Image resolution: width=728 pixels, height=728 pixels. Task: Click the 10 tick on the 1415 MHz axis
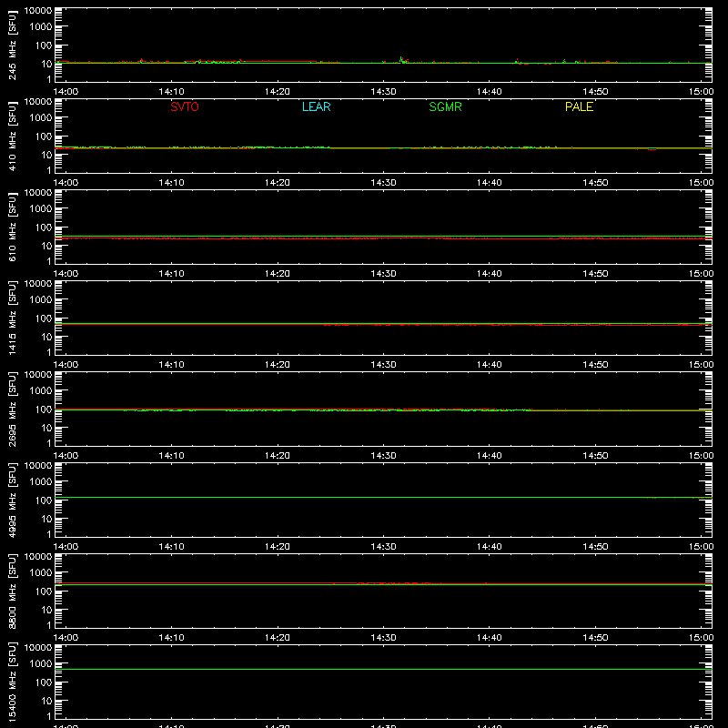click(x=46, y=337)
